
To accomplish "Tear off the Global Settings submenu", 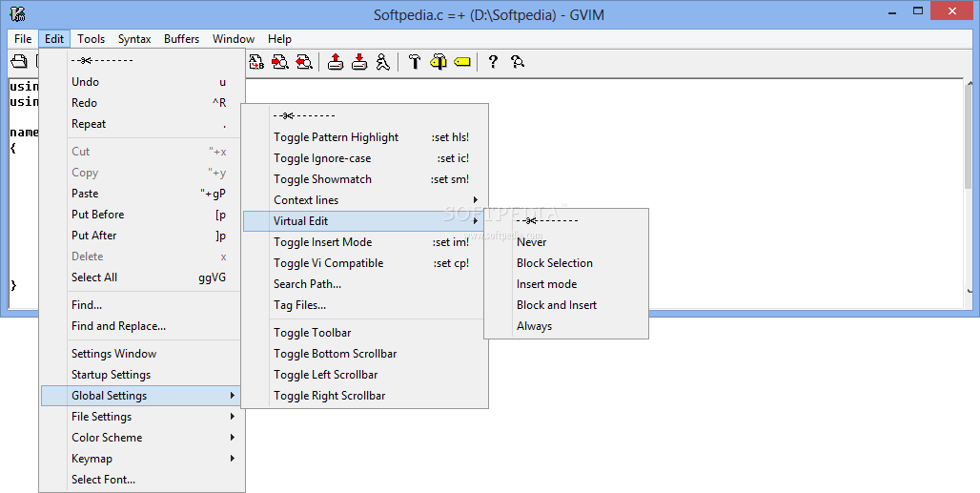I will tap(364, 115).
